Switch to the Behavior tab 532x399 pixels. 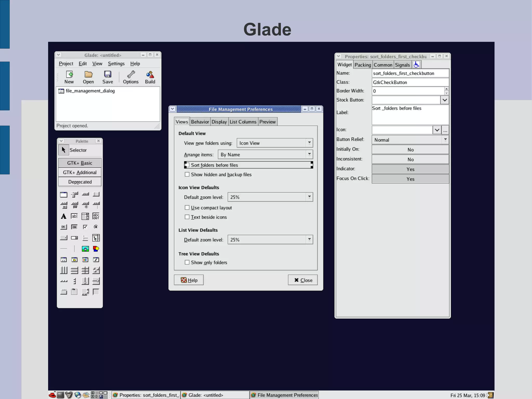(200, 122)
